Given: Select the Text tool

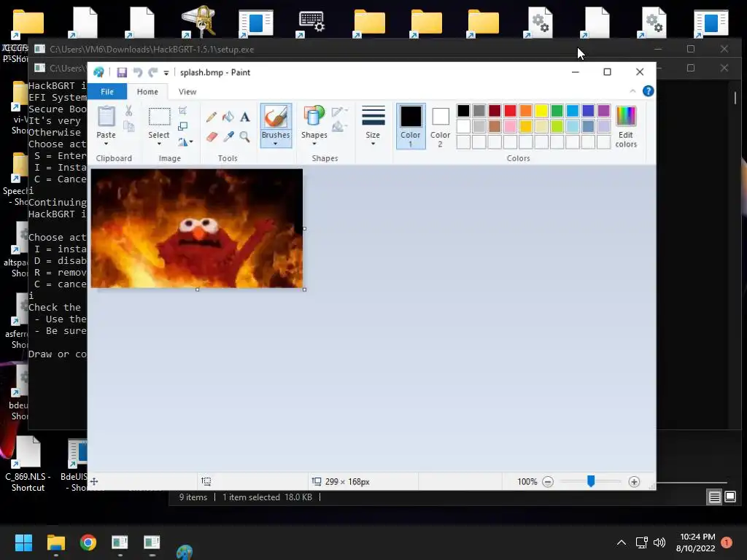Looking at the screenshot, I should 245,117.
